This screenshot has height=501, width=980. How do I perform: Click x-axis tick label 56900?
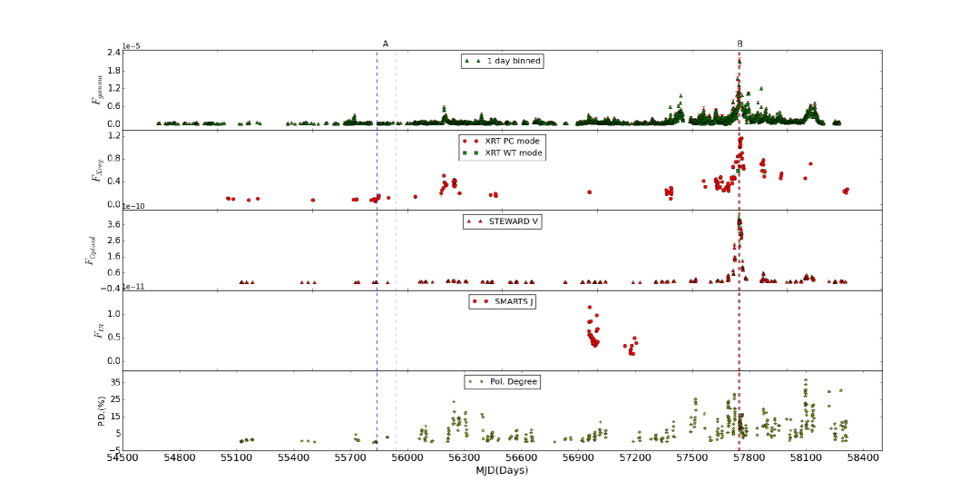point(579,458)
